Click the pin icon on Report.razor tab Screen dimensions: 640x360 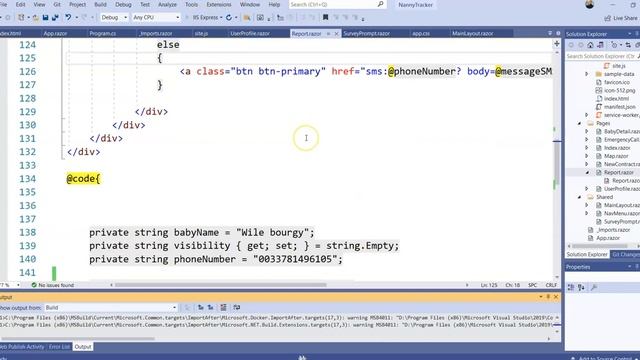tap(328, 34)
